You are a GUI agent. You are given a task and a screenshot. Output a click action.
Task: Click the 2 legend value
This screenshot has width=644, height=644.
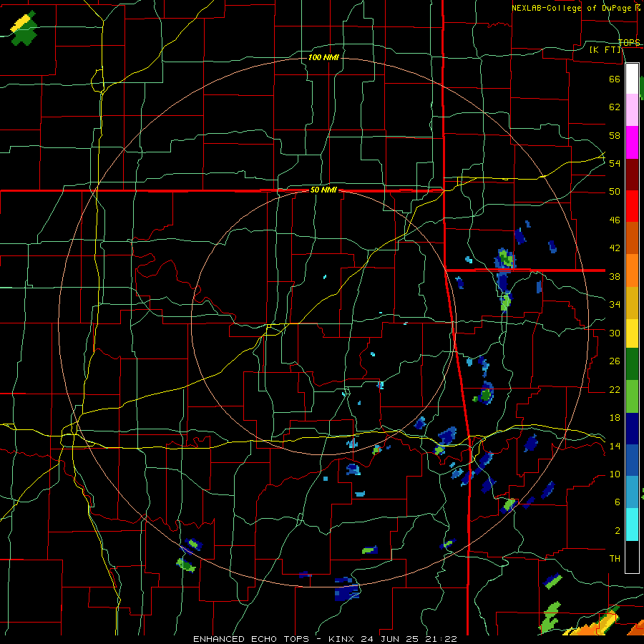click(x=618, y=530)
